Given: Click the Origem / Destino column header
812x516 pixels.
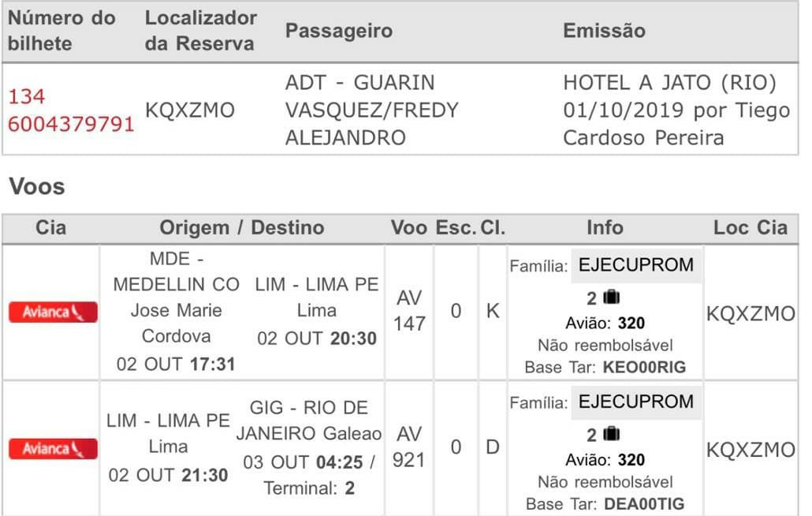Looking at the screenshot, I should (x=242, y=228).
